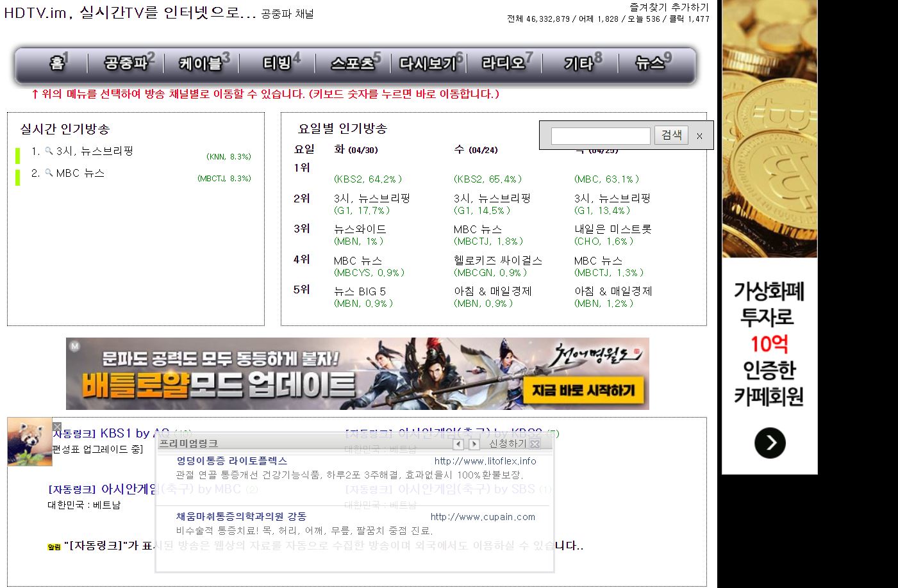This screenshot has width=898, height=588.
Task: Click the bitcoin coins ad image
Action: click(x=770, y=129)
